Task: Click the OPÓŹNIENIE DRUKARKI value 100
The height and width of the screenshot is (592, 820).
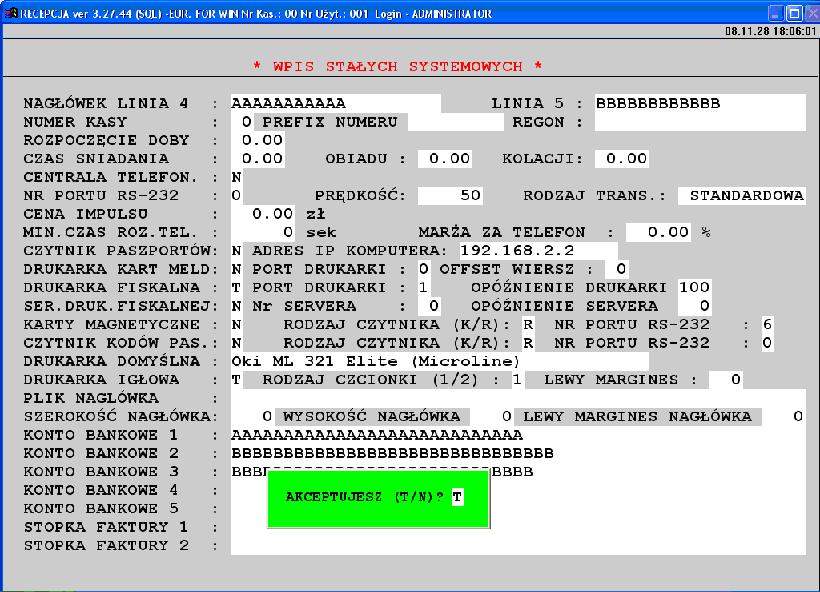Action: coord(694,287)
